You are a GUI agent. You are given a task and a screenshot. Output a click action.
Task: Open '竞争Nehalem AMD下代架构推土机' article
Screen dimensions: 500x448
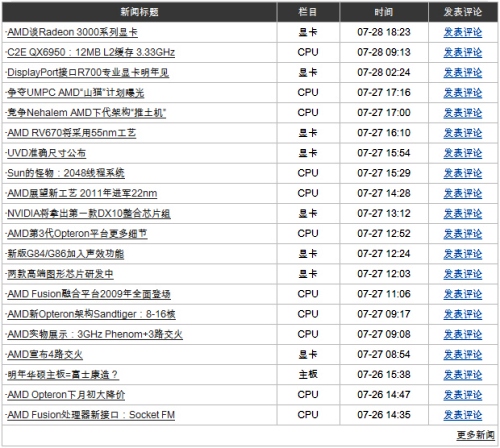pyautogui.click(x=86, y=113)
